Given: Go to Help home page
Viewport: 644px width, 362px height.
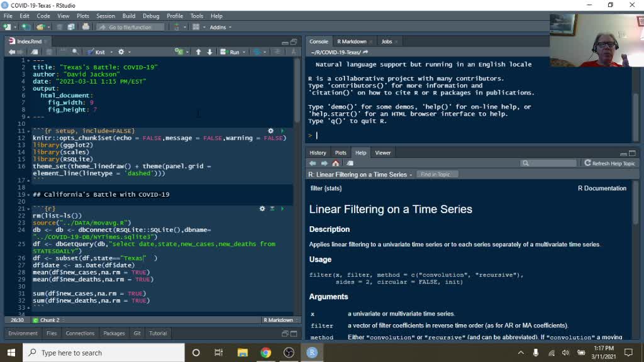Looking at the screenshot, I should [x=336, y=163].
